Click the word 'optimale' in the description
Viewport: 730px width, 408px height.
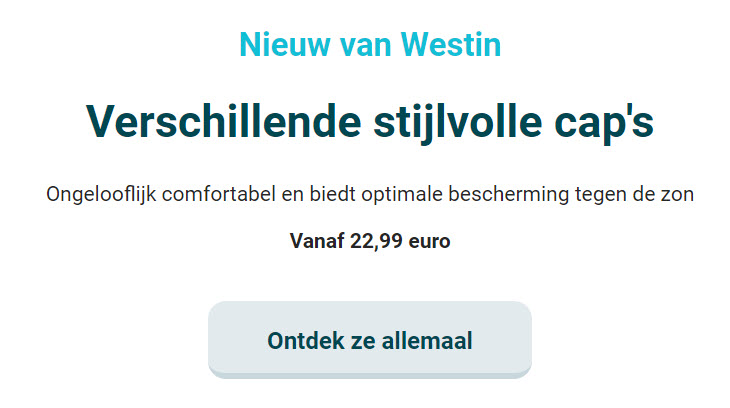click(x=402, y=195)
